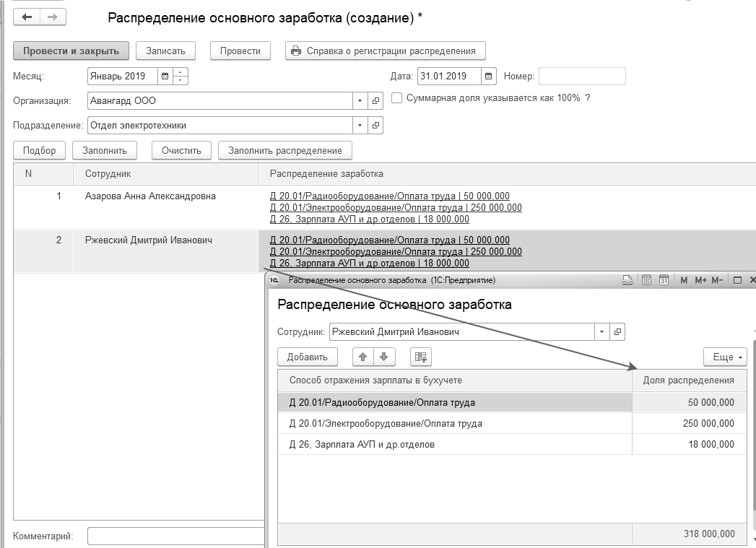Screen dimensions: 756x548
Task: Focus the Номер input field
Action: click(x=582, y=76)
